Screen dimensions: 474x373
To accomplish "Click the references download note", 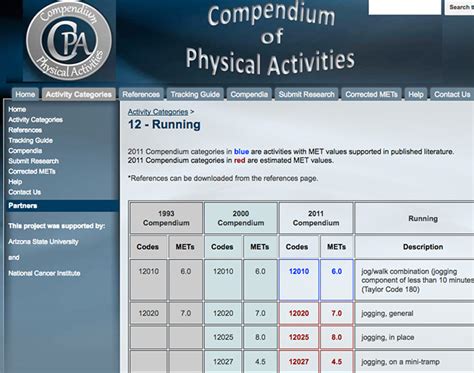I will 223,178.
